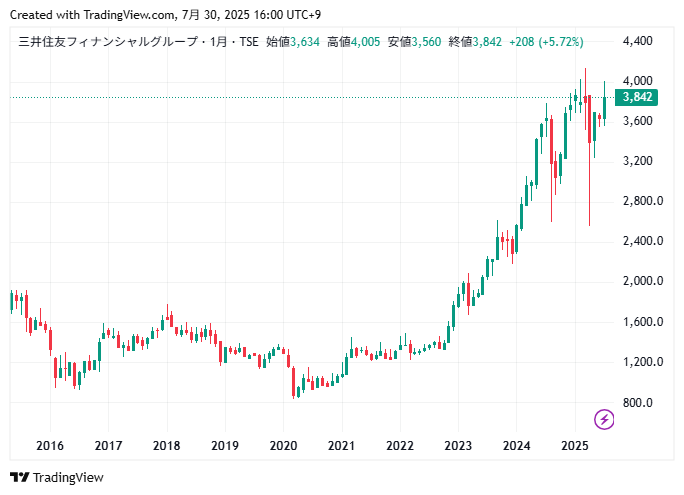684x495 pixels.
Task: Click the 2016 label on time axis
Action: (x=50, y=446)
